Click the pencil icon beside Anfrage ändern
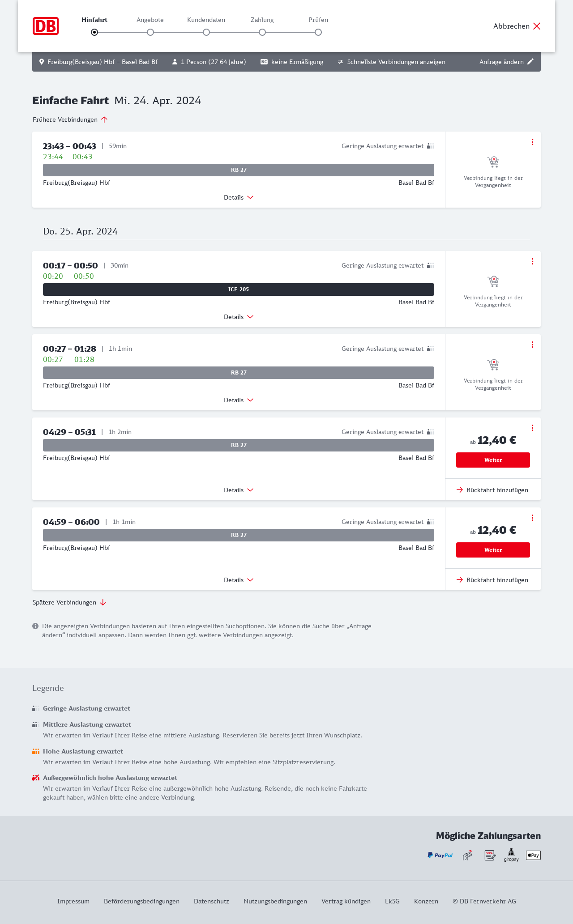Screen dimensions: 573x924 coord(530,62)
